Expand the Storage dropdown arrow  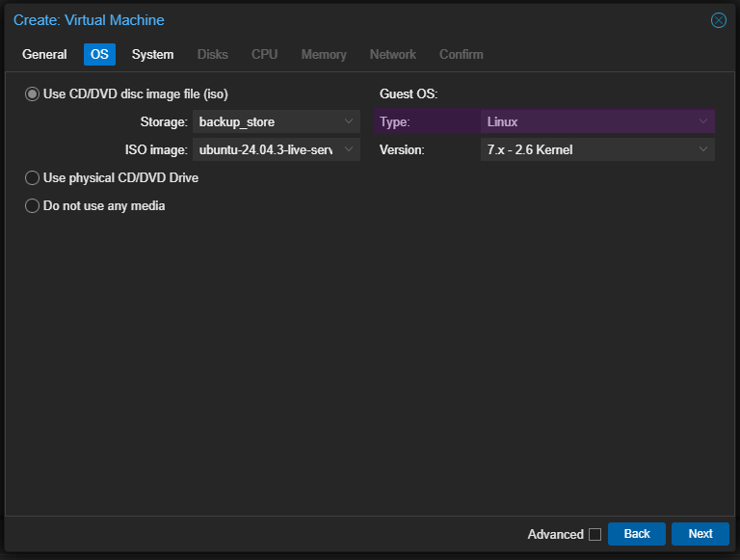pos(348,121)
